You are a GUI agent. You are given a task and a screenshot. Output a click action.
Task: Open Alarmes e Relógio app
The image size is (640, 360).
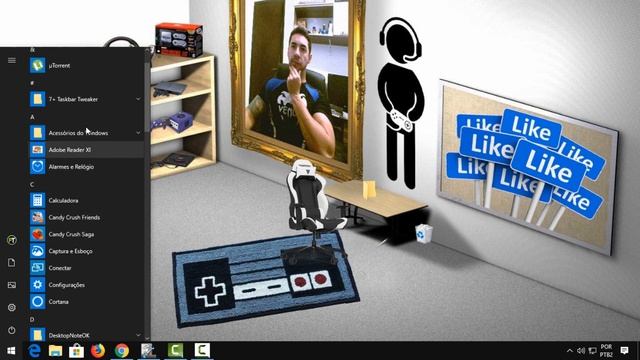point(86,167)
